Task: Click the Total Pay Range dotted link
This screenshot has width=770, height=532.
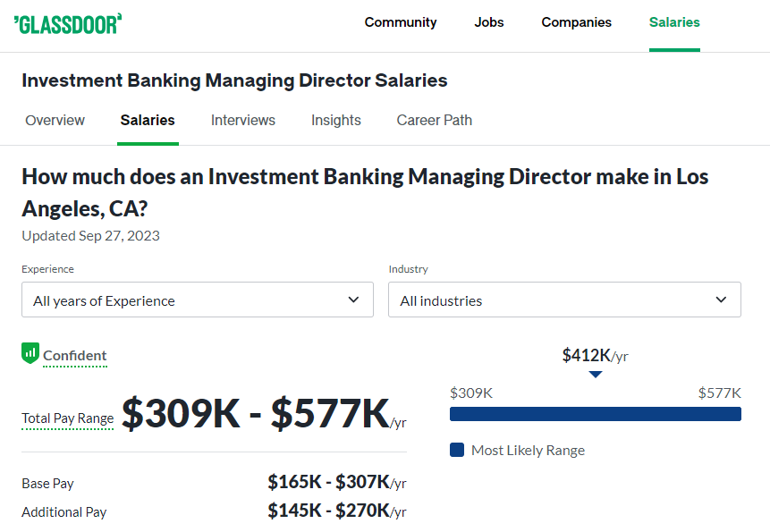Action: tap(68, 418)
